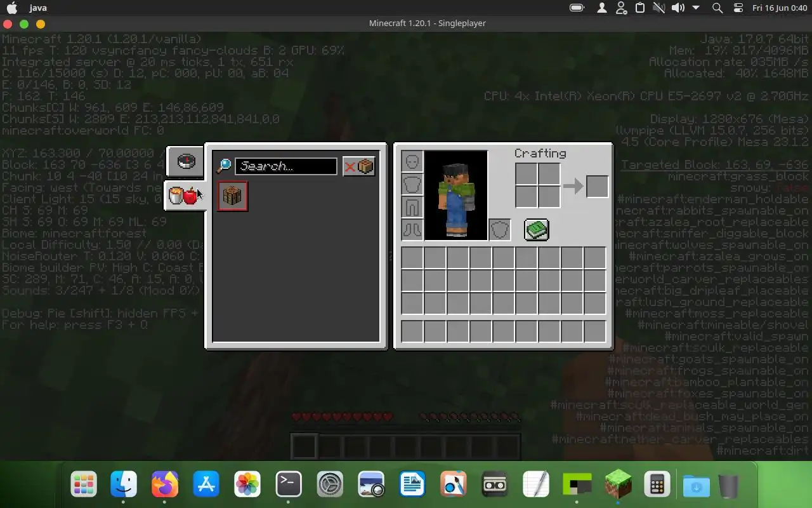Click the green recipe book button
812x508 pixels.
pos(537,230)
